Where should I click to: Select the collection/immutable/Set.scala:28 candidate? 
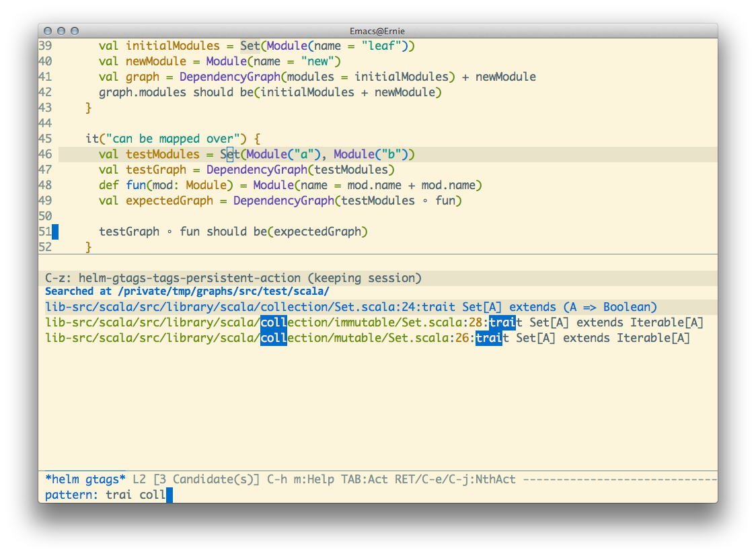374,322
